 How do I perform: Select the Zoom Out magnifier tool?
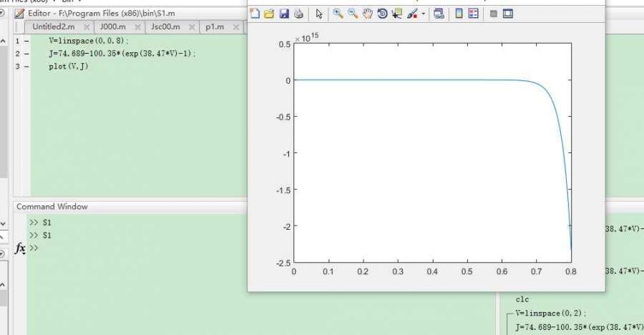pyautogui.click(x=353, y=14)
